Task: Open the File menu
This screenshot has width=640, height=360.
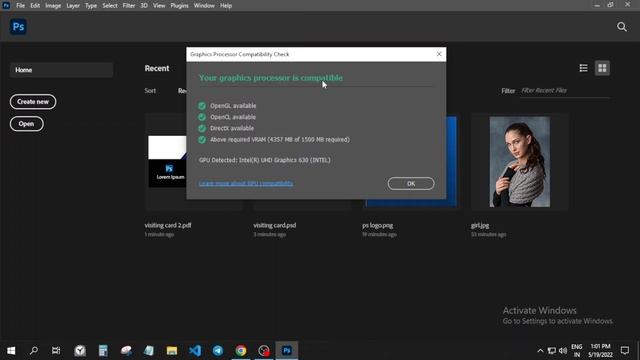Action: [x=20, y=6]
